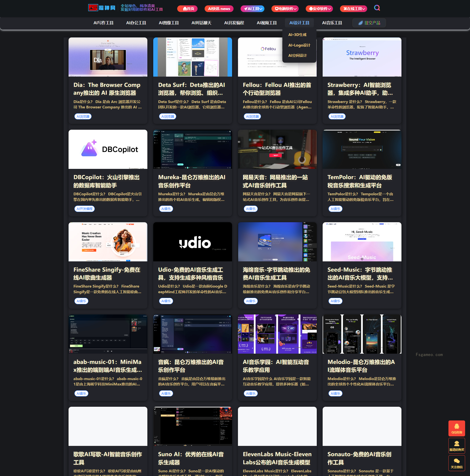Image resolution: width=470 pixels, height=476 pixels.
Task: Click the Sonauto article title
Action: (359, 458)
